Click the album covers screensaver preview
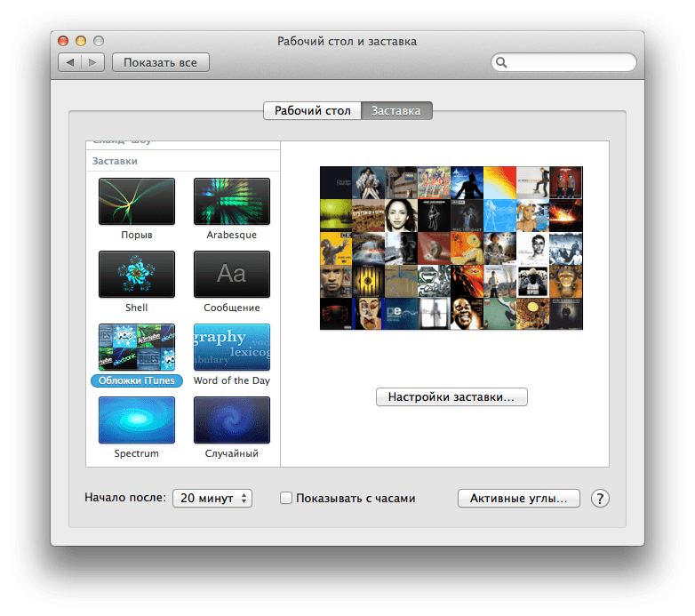This screenshot has width=695, height=616. click(x=451, y=248)
